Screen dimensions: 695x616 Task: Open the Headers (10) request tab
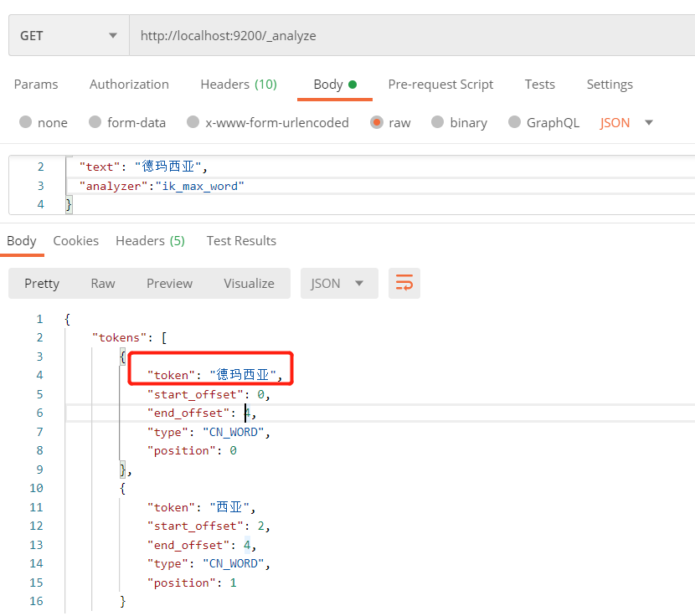tap(239, 84)
